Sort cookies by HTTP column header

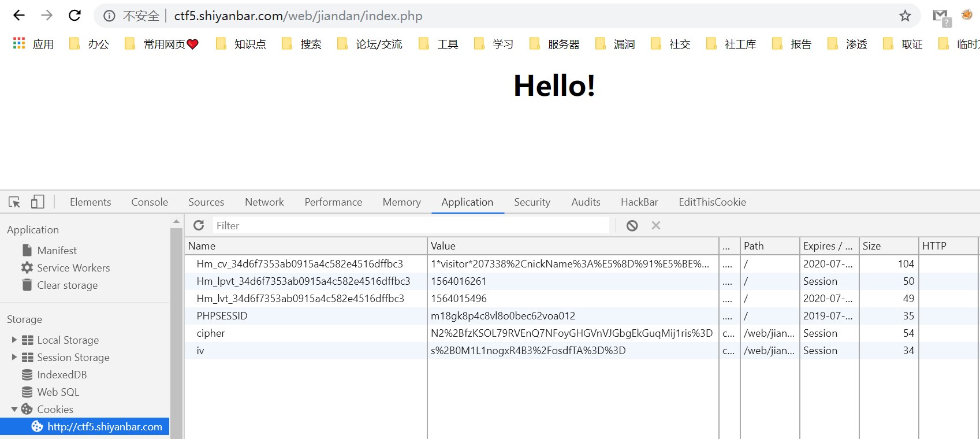948,246
